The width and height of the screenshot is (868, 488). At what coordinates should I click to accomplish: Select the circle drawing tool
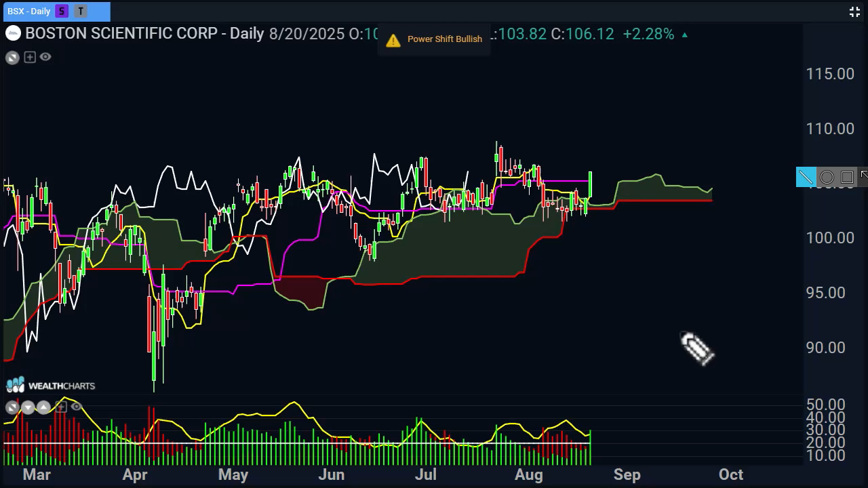827,178
